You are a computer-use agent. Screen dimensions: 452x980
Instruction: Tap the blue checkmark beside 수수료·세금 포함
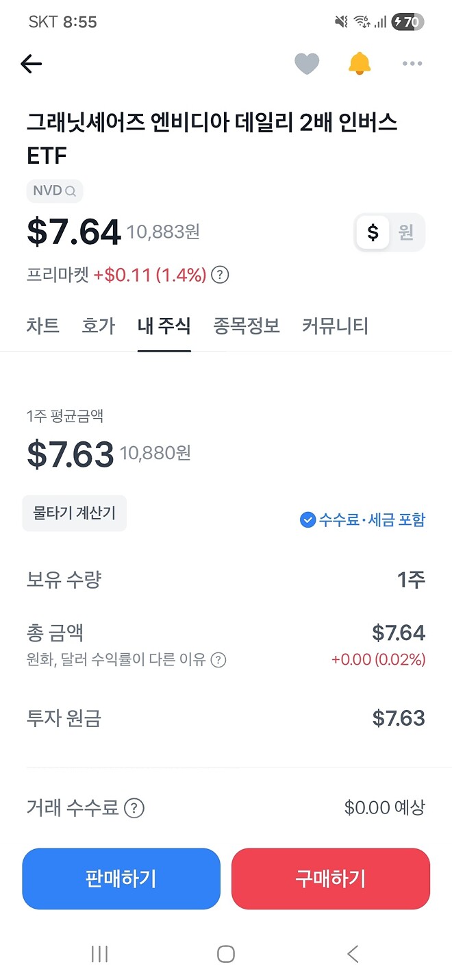[x=307, y=519]
